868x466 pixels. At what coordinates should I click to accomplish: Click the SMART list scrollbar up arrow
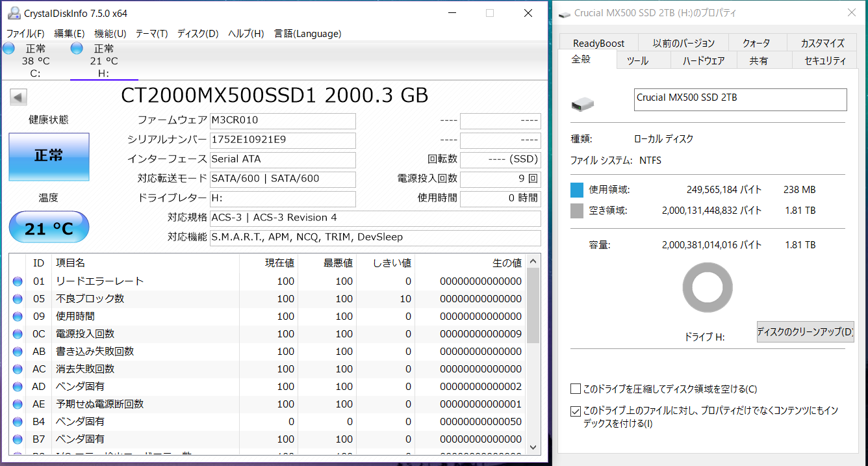533,261
